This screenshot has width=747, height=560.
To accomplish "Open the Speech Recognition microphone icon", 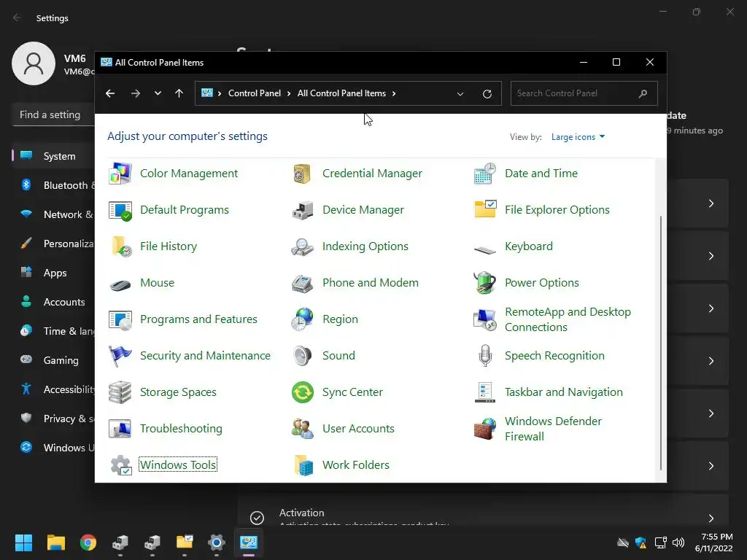I will 485,356.
